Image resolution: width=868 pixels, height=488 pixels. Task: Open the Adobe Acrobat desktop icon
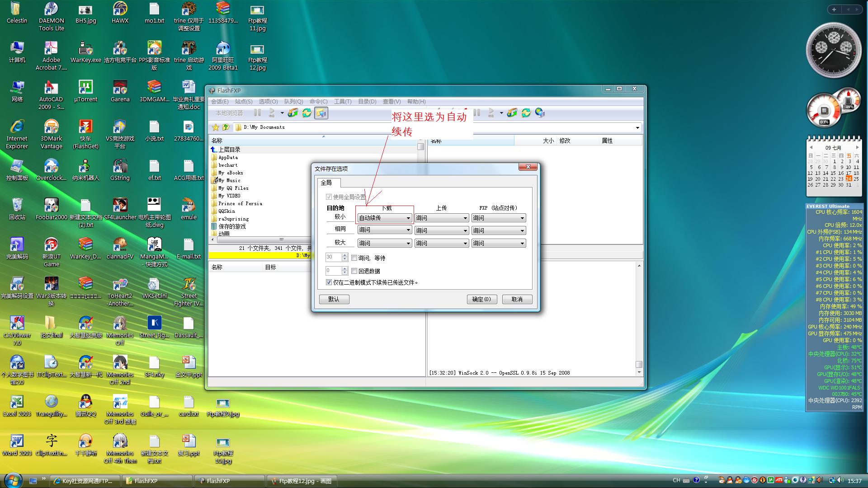tap(52, 55)
